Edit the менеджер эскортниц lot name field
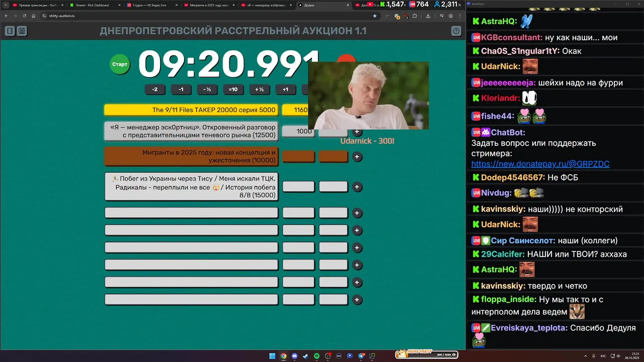Viewport: 644px width, 362px height. (191, 131)
